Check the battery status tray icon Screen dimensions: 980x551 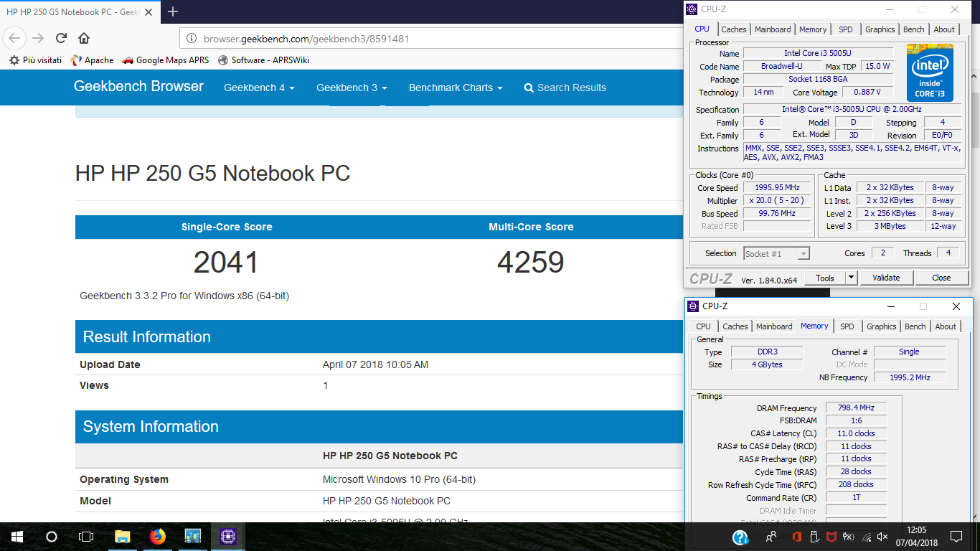(849, 537)
